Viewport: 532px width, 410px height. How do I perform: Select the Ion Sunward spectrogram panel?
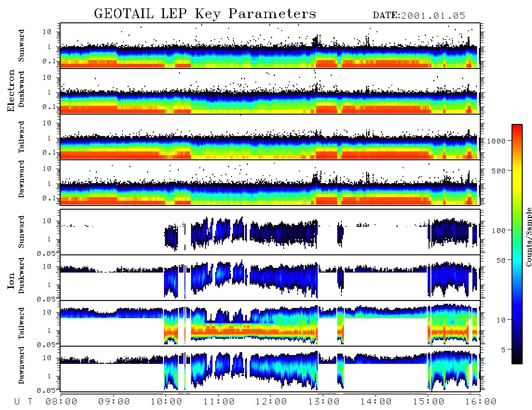pos(270,232)
